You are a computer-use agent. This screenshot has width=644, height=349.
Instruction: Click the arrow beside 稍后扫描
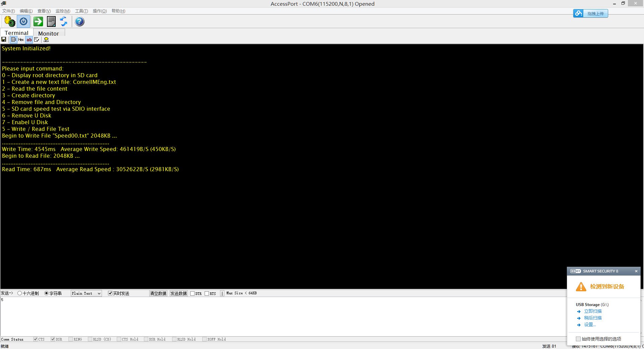pos(579,318)
